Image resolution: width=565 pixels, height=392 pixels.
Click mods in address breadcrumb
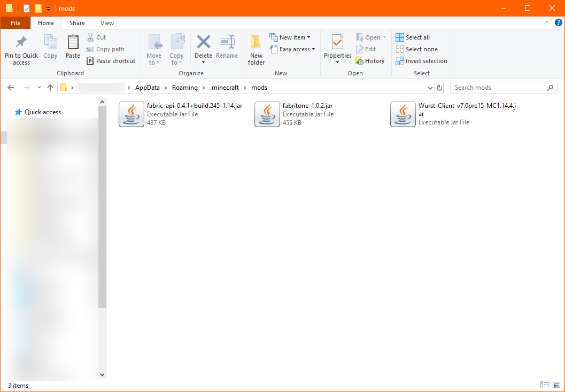tap(259, 88)
